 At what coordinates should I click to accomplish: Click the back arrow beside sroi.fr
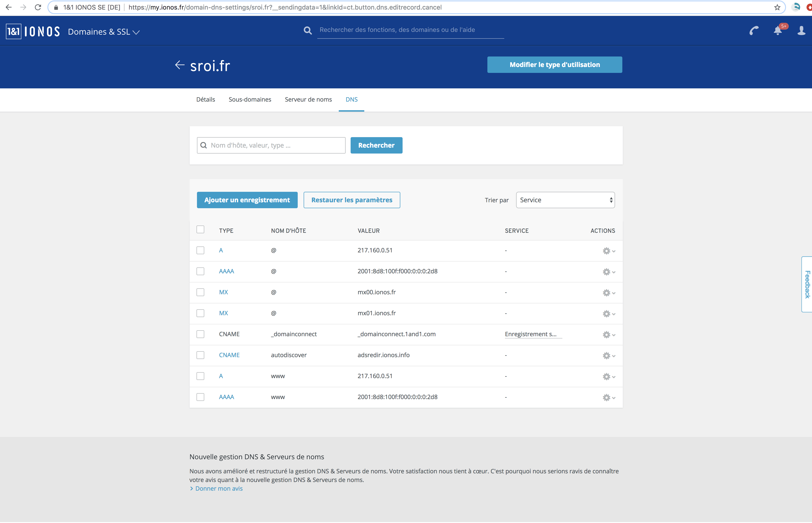pyautogui.click(x=179, y=65)
